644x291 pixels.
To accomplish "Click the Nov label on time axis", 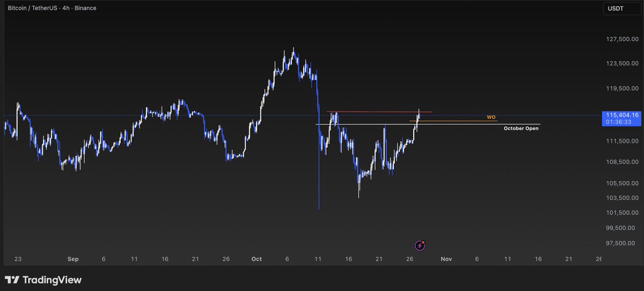I will pyautogui.click(x=447, y=259).
